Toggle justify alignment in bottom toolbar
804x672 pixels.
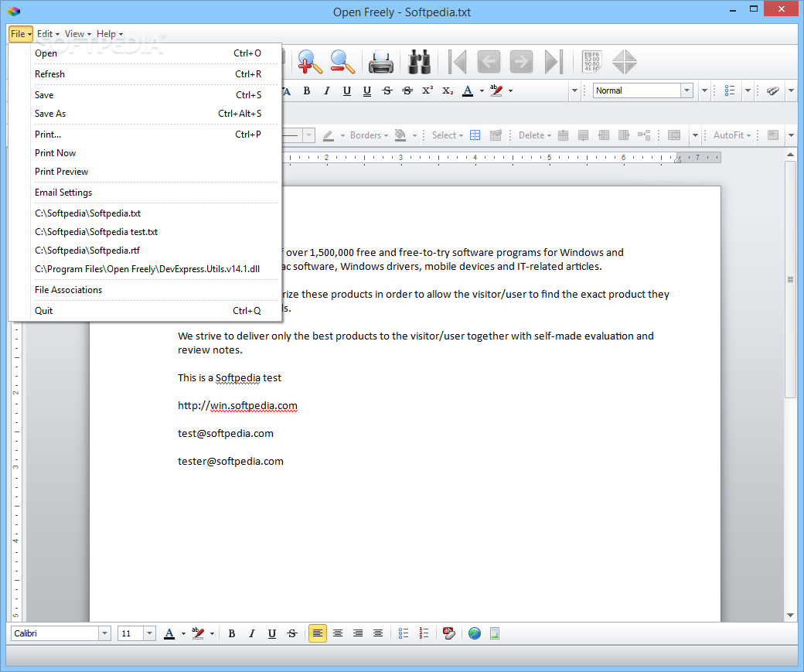378,633
